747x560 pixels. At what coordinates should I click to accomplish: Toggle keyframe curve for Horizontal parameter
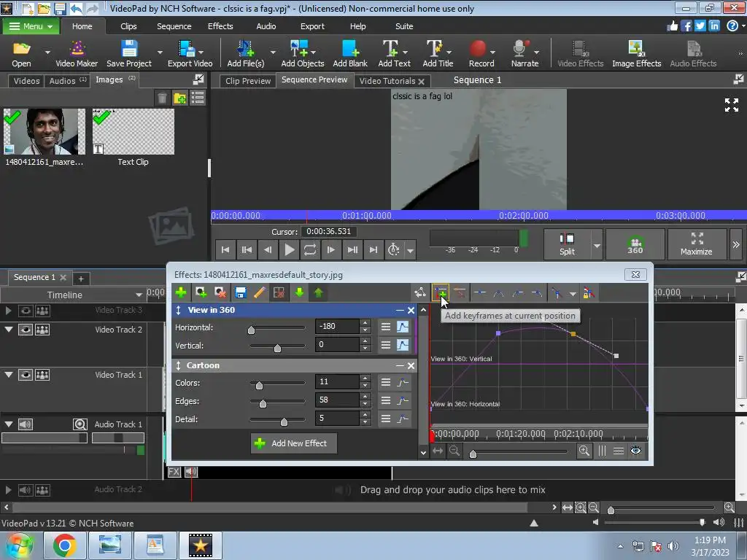click(x=403, y=327)
